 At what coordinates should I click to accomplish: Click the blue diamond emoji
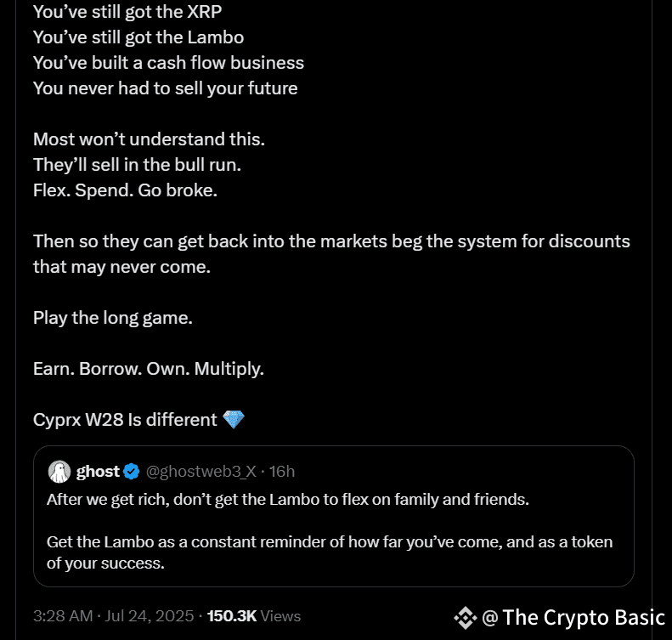[234, 419]
